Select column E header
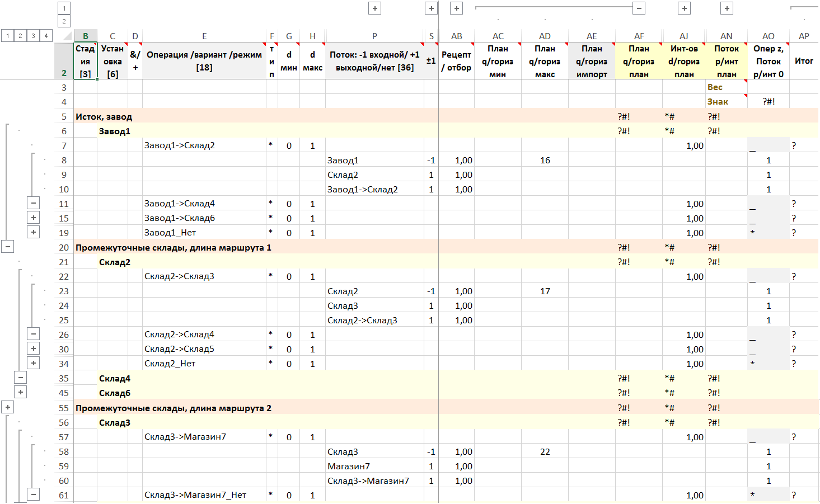This screenshot has width=820, height=504. (204, 36)
